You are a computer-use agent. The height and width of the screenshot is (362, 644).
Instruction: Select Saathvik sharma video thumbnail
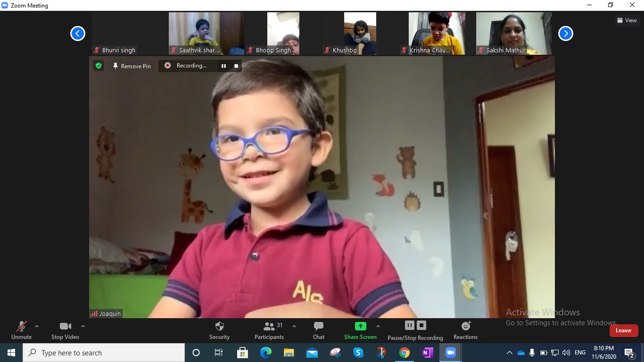[206, 33]
